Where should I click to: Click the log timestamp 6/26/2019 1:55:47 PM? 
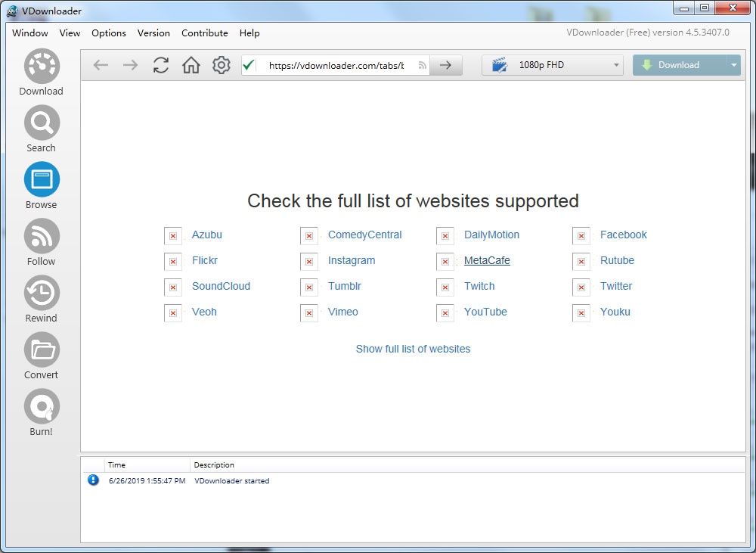click(147, 480)
